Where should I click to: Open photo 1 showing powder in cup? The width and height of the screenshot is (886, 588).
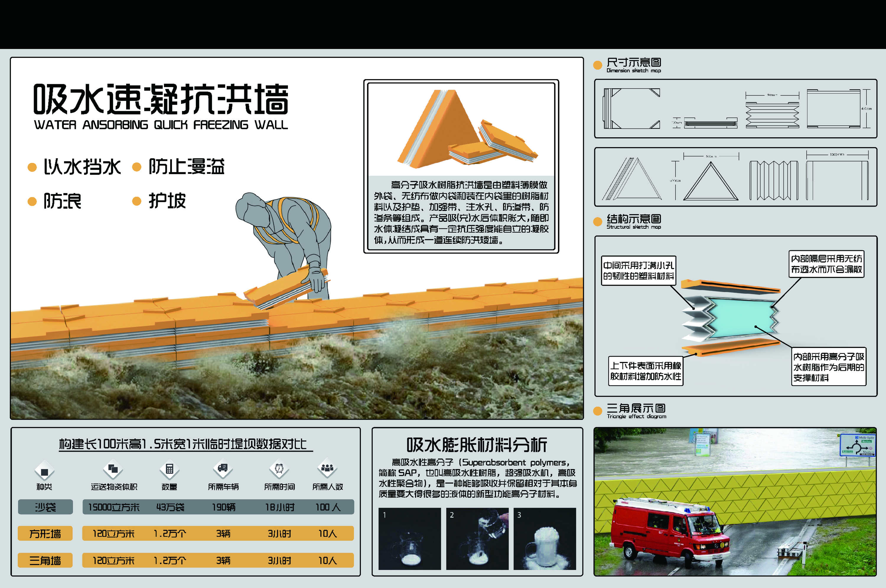(x=410, y=538)
